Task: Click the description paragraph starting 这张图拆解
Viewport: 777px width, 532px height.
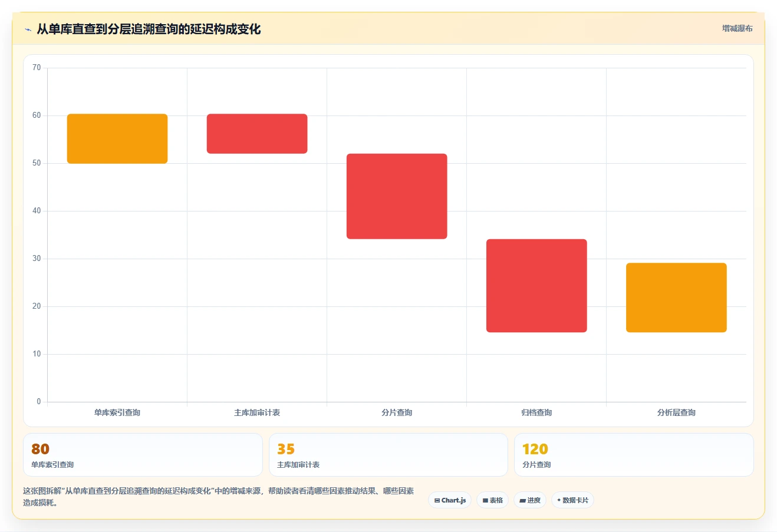Action: click(219, 497)
